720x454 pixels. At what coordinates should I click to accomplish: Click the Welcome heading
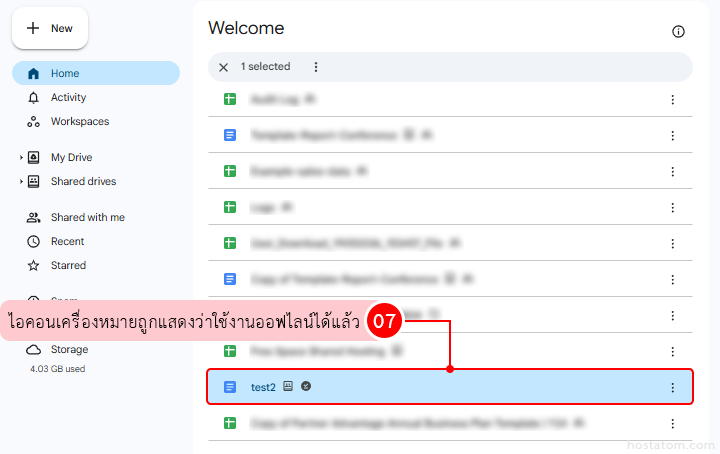[246, 28]
